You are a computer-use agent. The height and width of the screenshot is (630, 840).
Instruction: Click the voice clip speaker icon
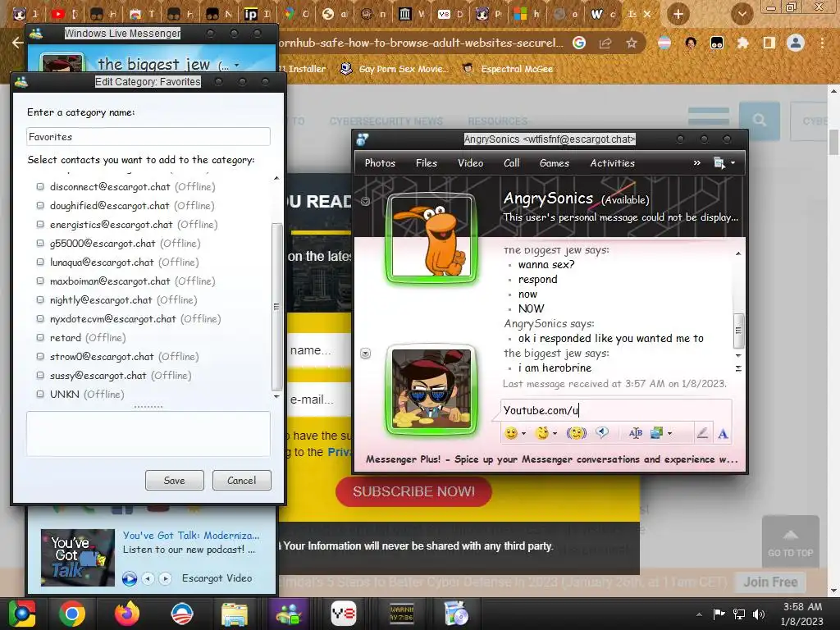tap(602, 433)
